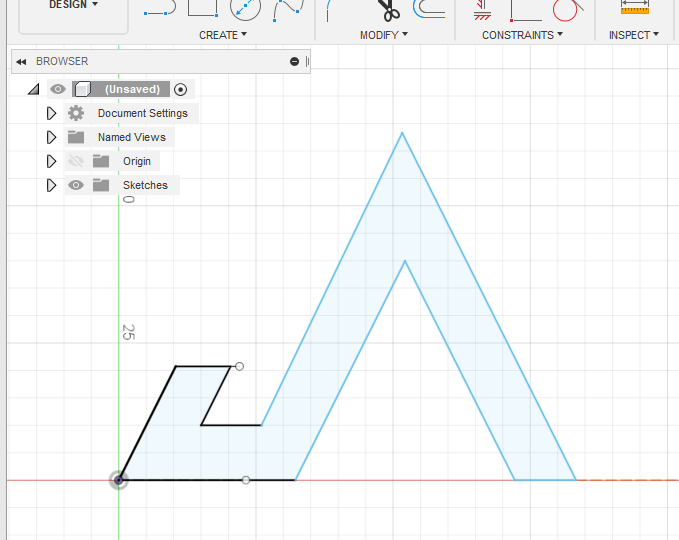Click the component cube icon beside (Unsaved)
Viewport: 679px width, 540px height.
tap(82, 89)
